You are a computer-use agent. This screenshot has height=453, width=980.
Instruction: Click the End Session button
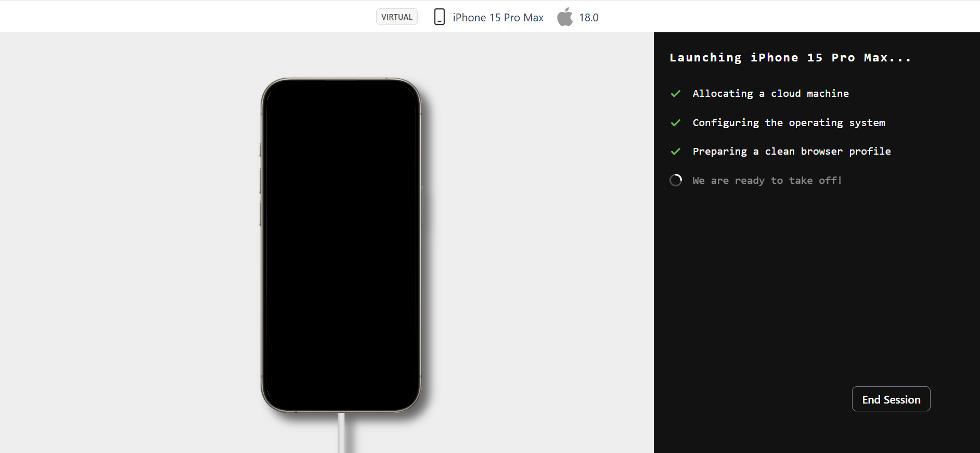[x=891, y=399]
